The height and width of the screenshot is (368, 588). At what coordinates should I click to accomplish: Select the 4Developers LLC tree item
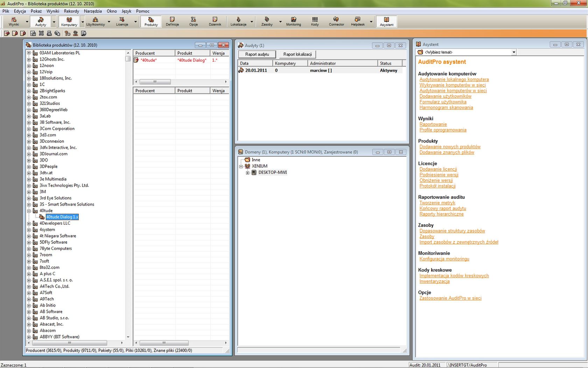[55, 223]
